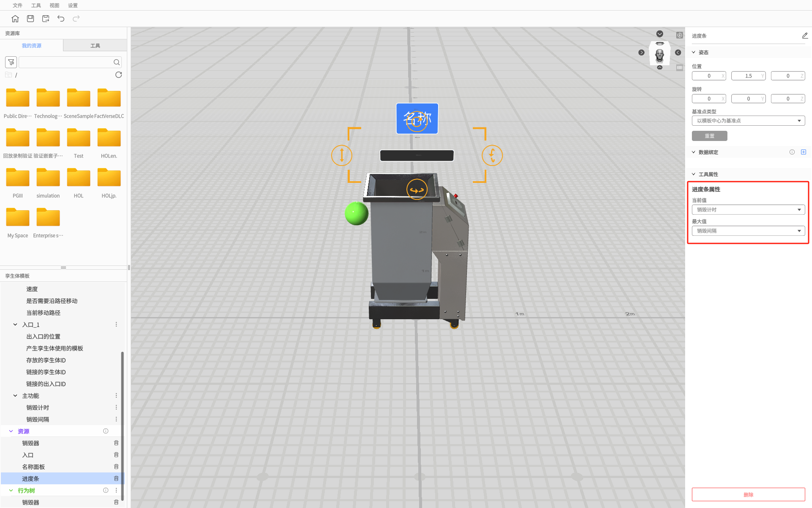The image size is (812, 508).
Task: Click the vertical move gizmo handle
Action: (342, 155)
